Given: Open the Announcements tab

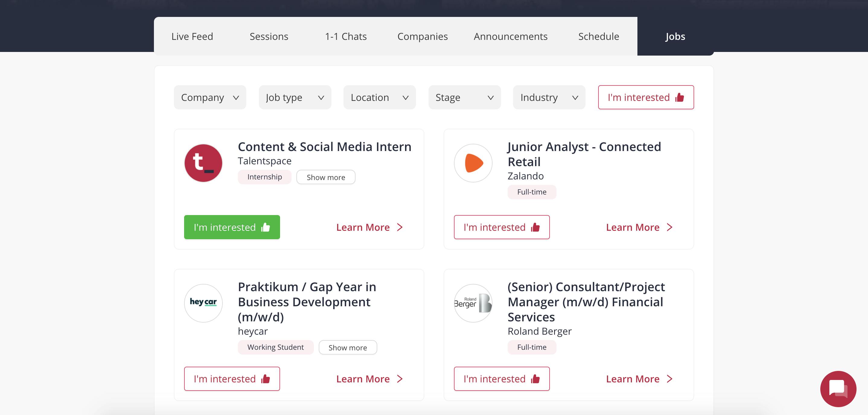Looking at the screenshot, I should pyautogui.click(x=510, y=37).
